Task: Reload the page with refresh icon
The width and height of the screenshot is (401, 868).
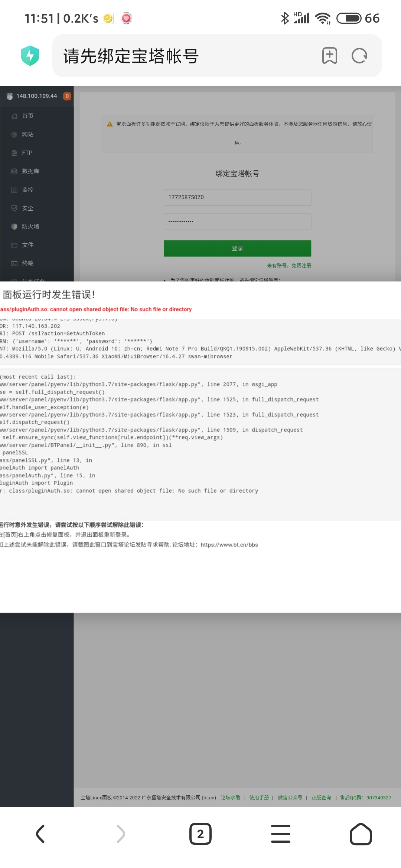Action: [359, 56]
